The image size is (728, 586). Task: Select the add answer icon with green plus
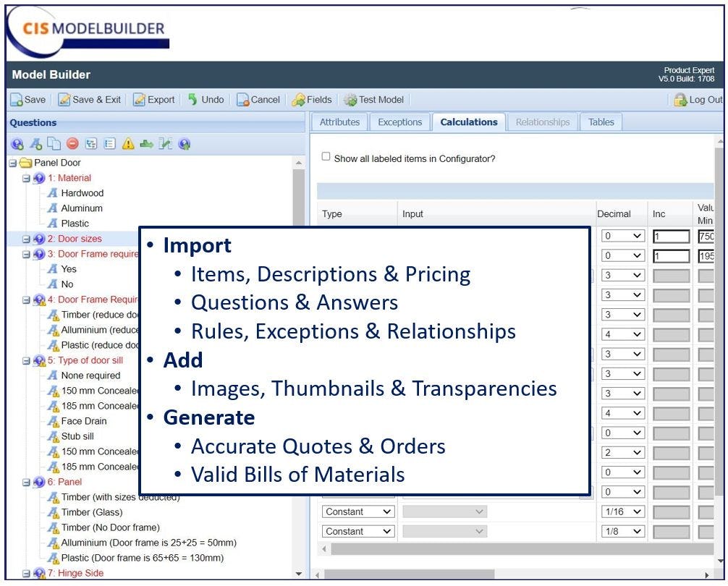coord(35,144)
